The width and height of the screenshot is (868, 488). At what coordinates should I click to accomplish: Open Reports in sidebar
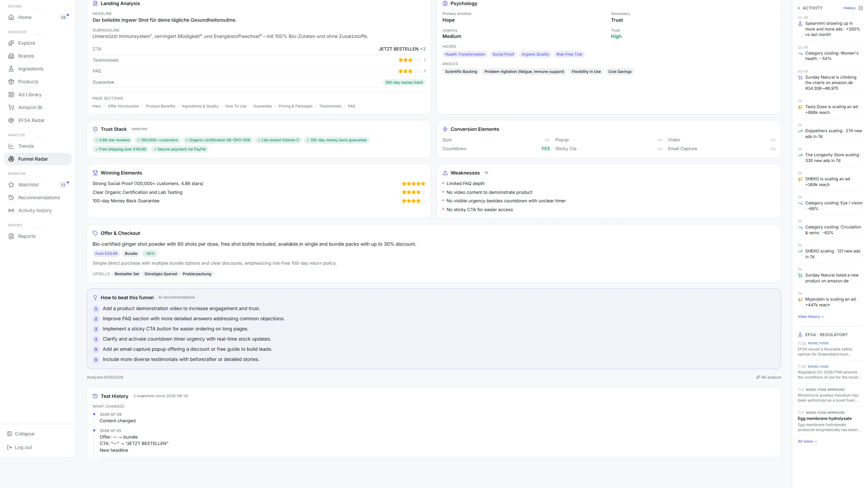(38, 236)
